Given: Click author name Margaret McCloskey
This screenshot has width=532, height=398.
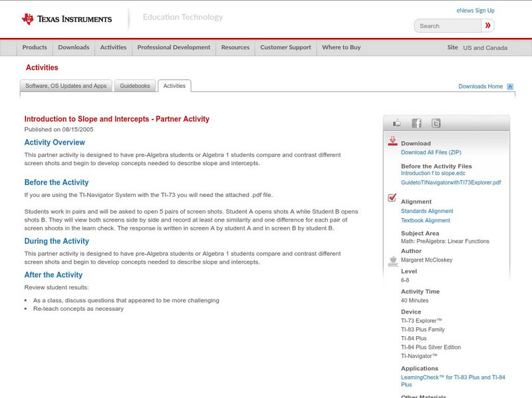Looking at the screenshot, I should [x=427, y=260].
